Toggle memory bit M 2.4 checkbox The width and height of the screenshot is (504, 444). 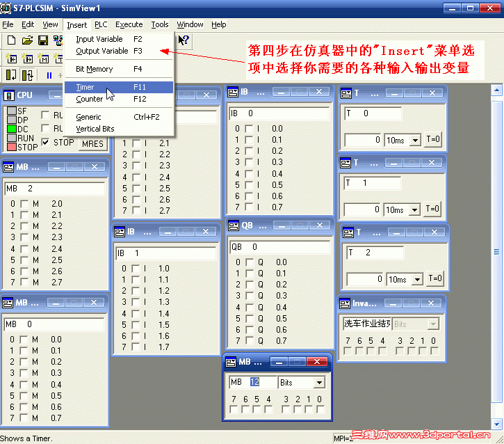pyautogui.click(x=24, y=249)
